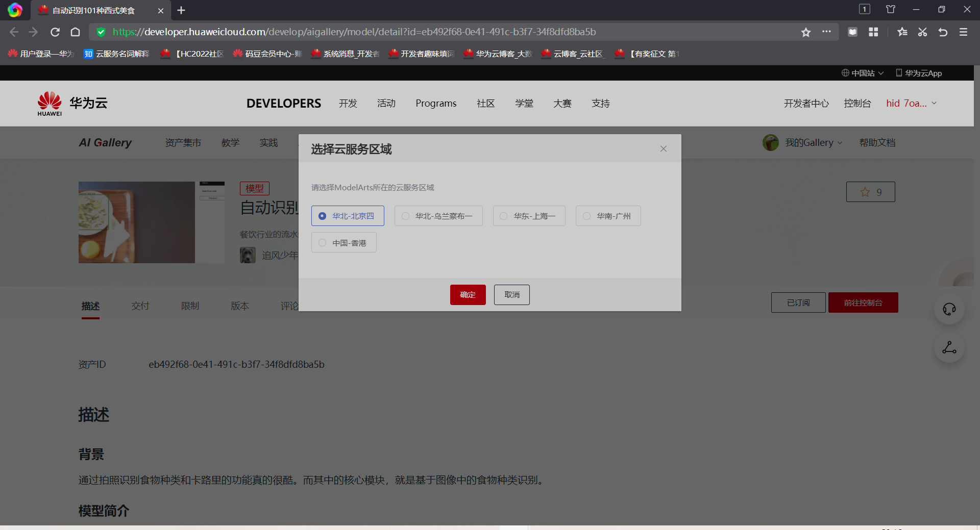Viewport: 980px width, 530px height.
Task: Select 华南-广州 region radio button
Action: [608, 216]
